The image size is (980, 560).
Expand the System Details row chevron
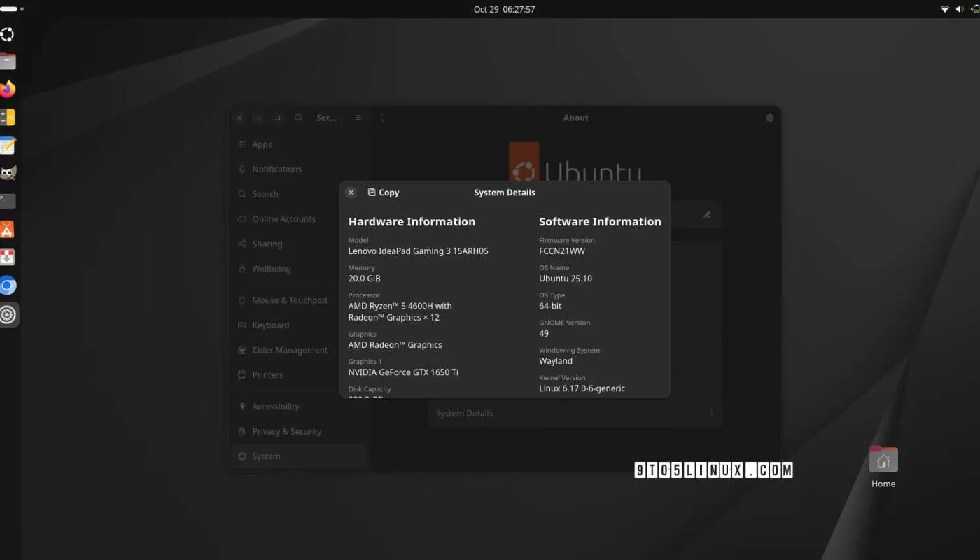click(711, 414)
